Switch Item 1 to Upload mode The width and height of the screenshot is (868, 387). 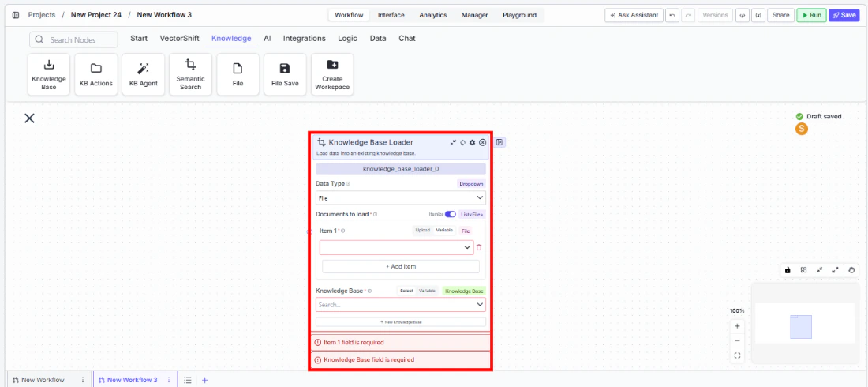(422, 230)
